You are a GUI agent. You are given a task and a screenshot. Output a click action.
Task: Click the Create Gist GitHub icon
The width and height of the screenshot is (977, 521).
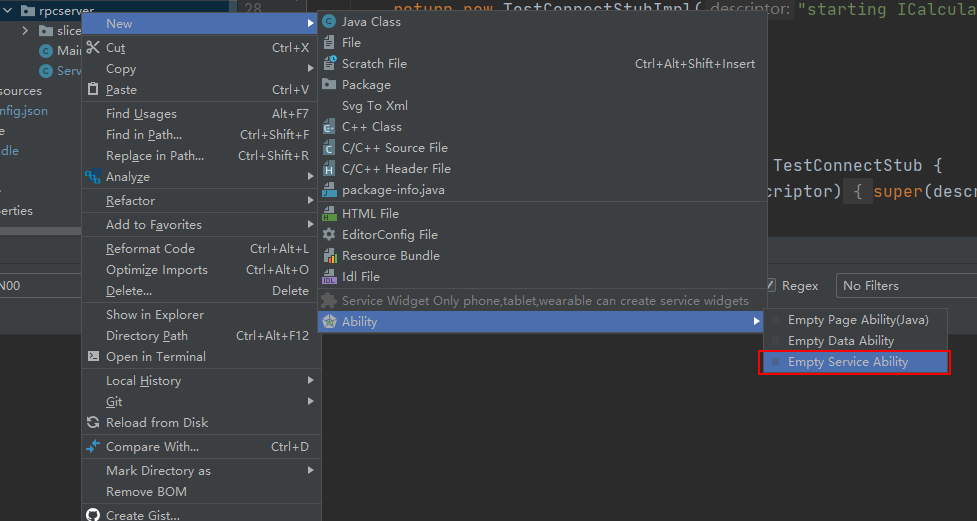click(x=93, y=515)
